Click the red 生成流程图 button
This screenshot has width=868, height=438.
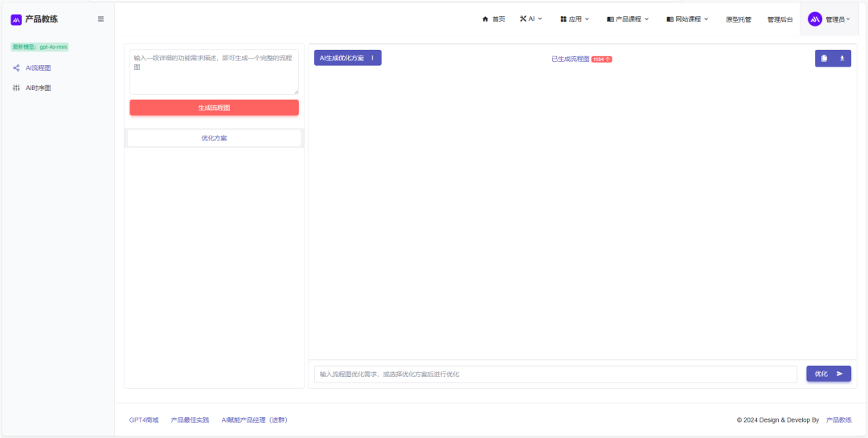tap(215, 108)
